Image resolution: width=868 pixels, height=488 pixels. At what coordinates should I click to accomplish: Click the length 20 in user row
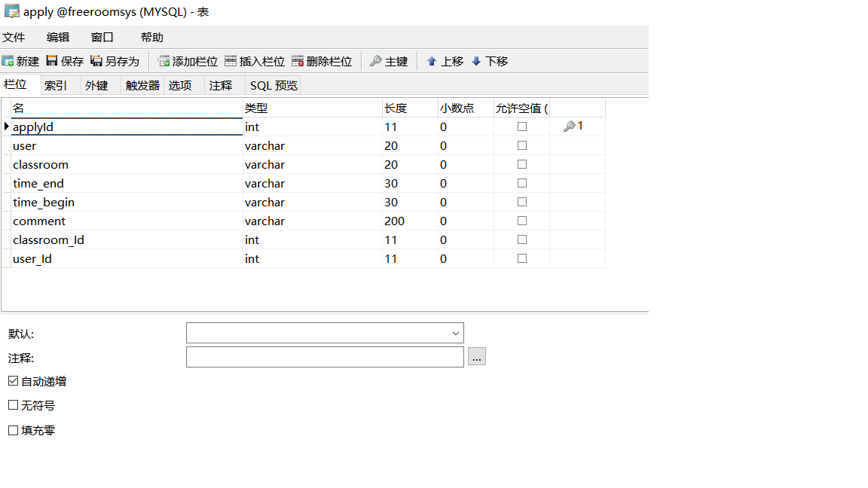click(410, 145)
